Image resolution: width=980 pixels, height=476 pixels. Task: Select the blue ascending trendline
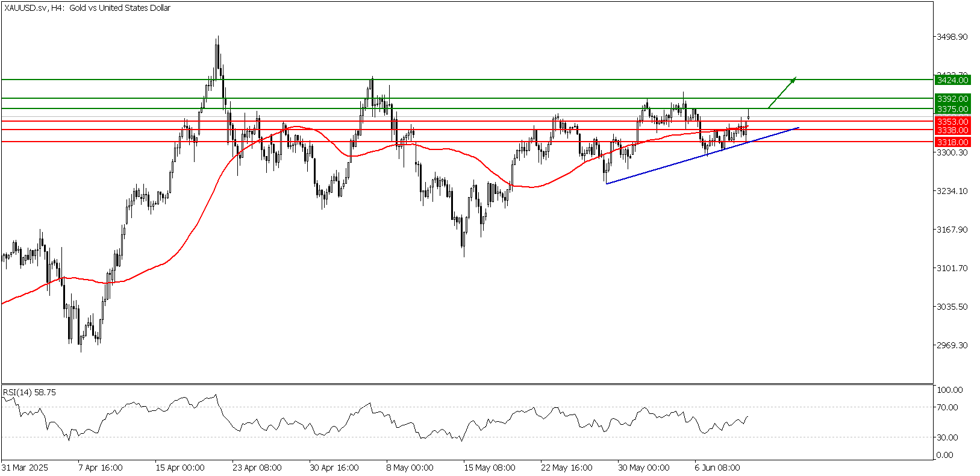pyautogui.click(x=702, y=157)
